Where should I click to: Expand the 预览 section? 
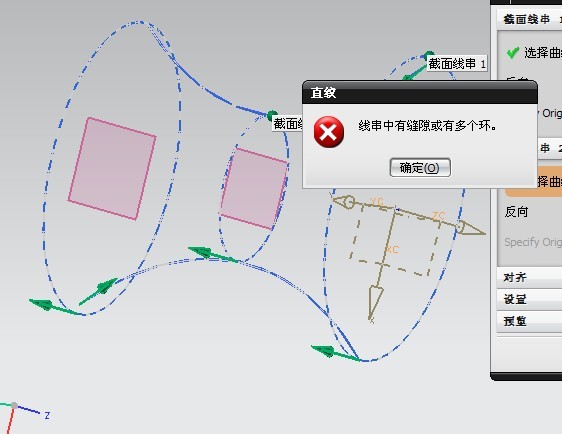click(530, 321)
